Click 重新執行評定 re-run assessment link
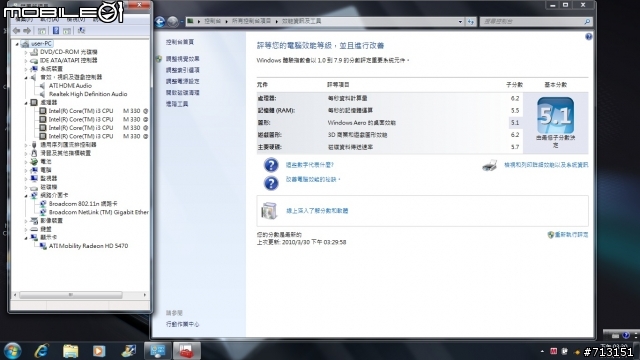640x360 pixels. pos(571,235)
